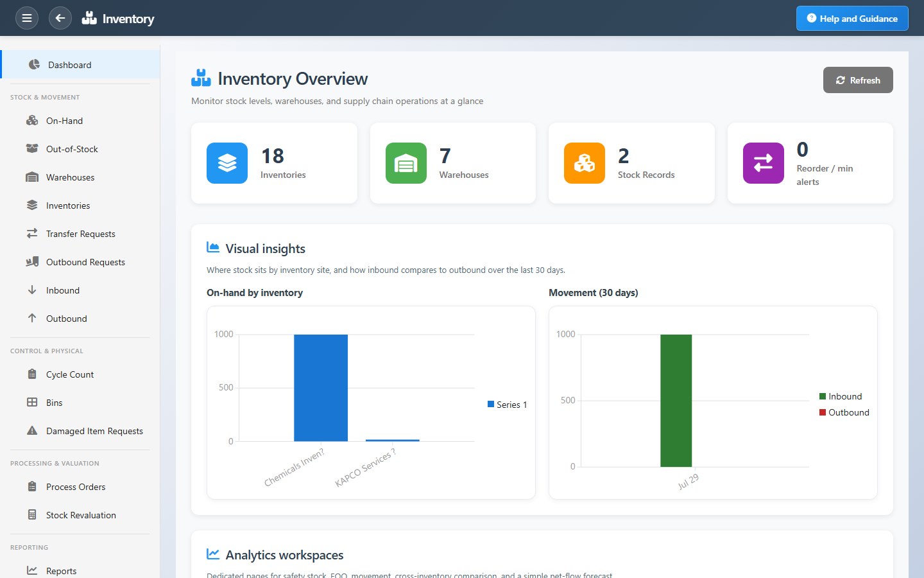Click the Analytics workspaces line chart icon
The width and height of the screenshot is (924, 578).
[x=213, y=554]
